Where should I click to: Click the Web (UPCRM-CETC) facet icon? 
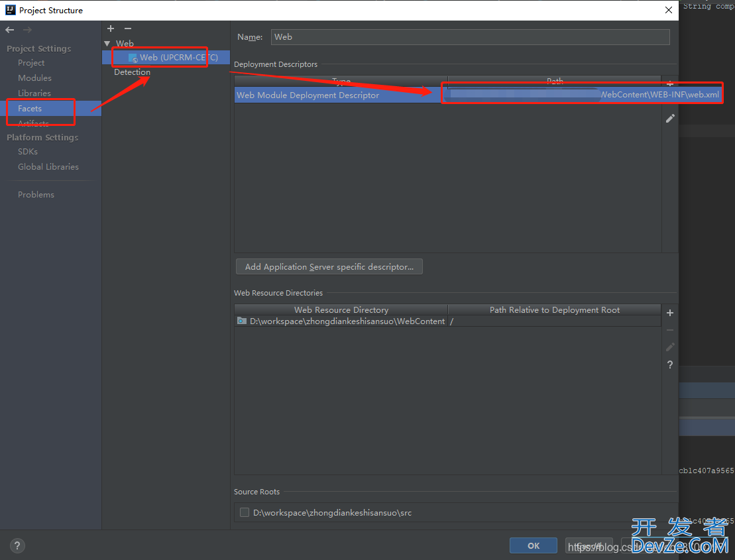pos(133,58)
